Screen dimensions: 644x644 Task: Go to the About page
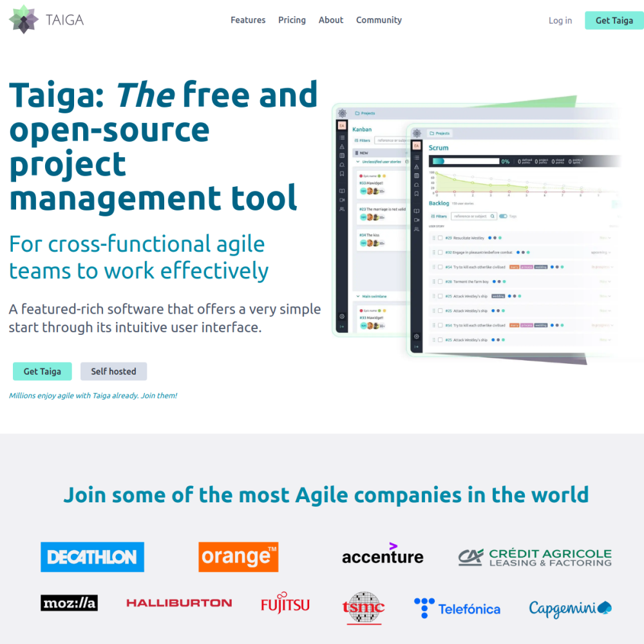pos(330,20)
